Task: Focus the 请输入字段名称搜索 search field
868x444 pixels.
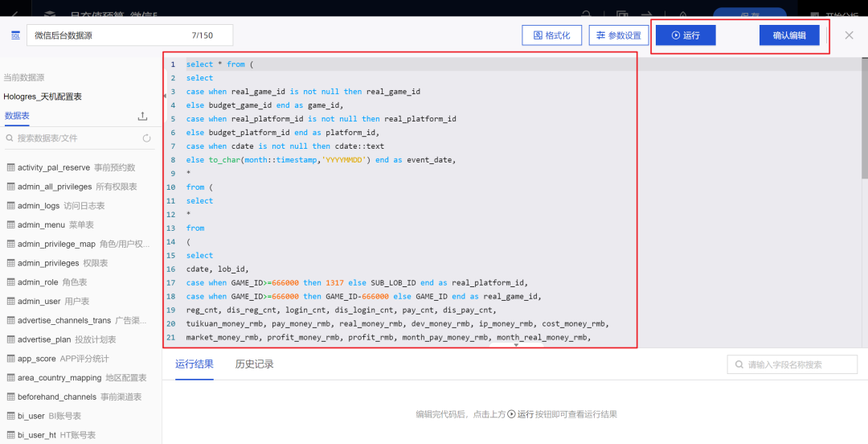Action: [792, 364]
